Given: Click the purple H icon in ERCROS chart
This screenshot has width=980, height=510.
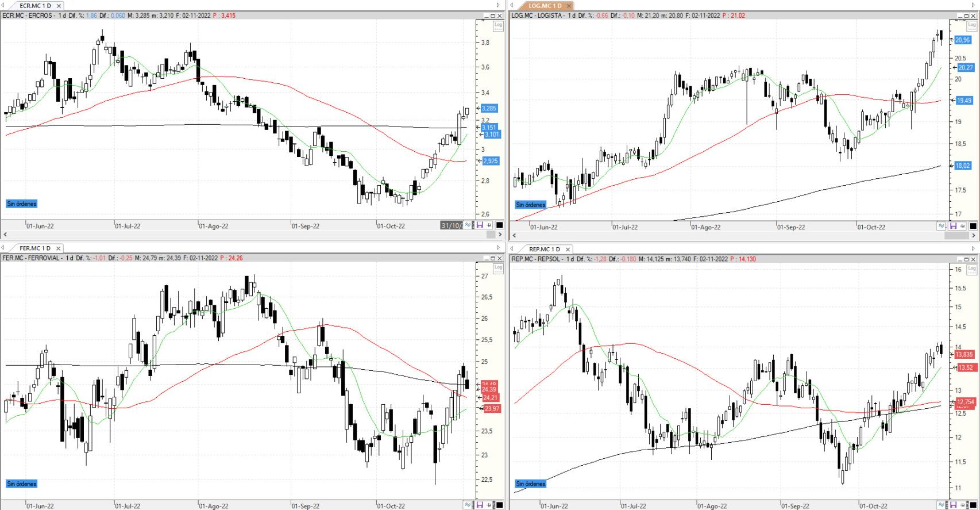Looking at the screenshot, I should coord(479,225).
